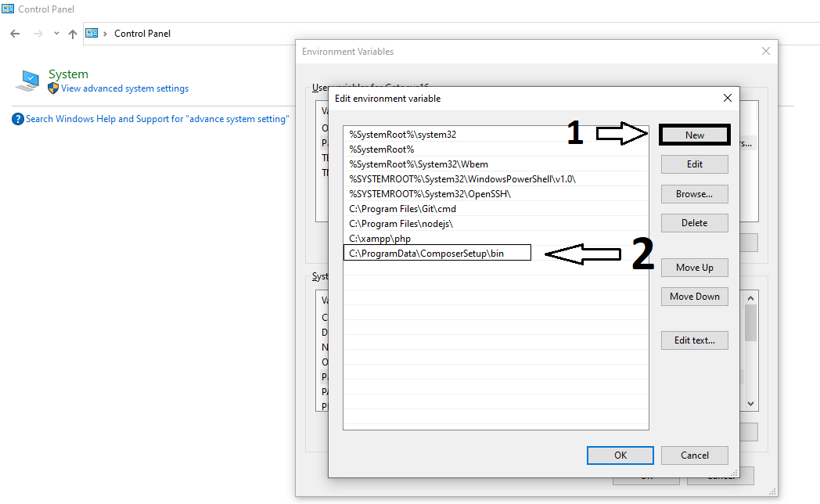Click the Move Up button
The height and width of the screenshot is (504, 820).
694,268
